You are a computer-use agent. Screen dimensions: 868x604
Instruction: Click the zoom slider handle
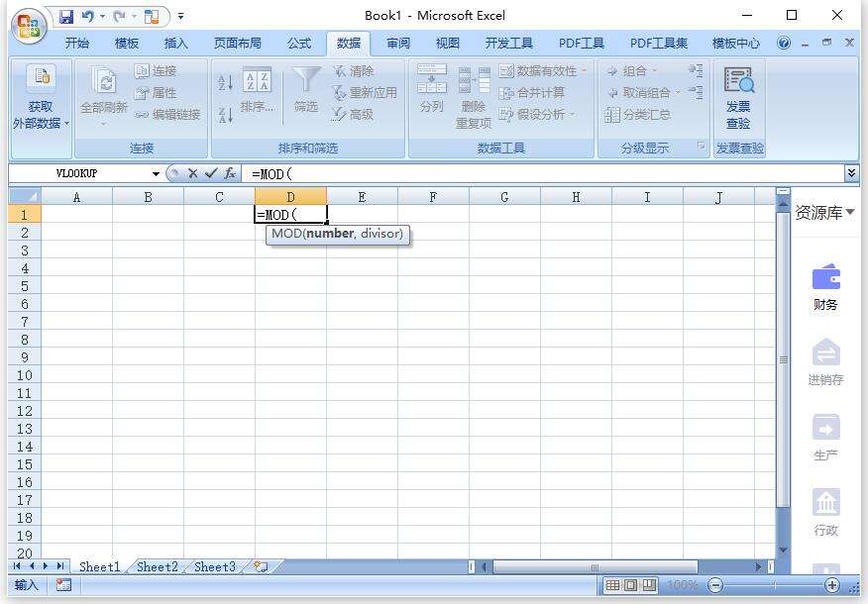click(774, 584)
